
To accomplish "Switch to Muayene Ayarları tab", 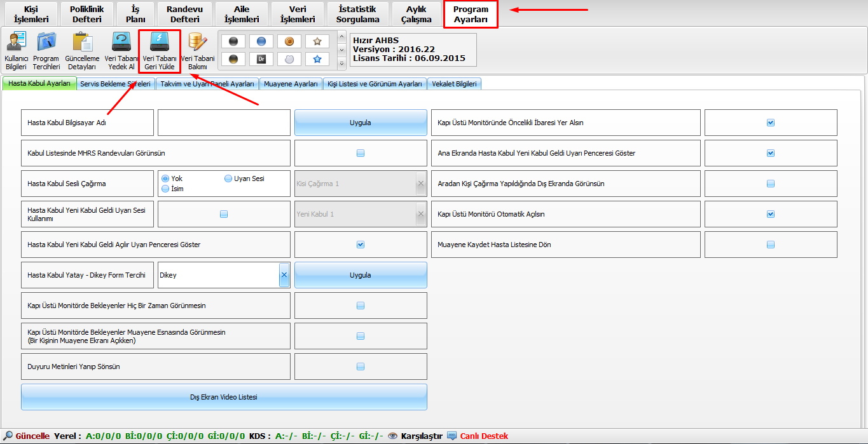I will tap(291, 84).
